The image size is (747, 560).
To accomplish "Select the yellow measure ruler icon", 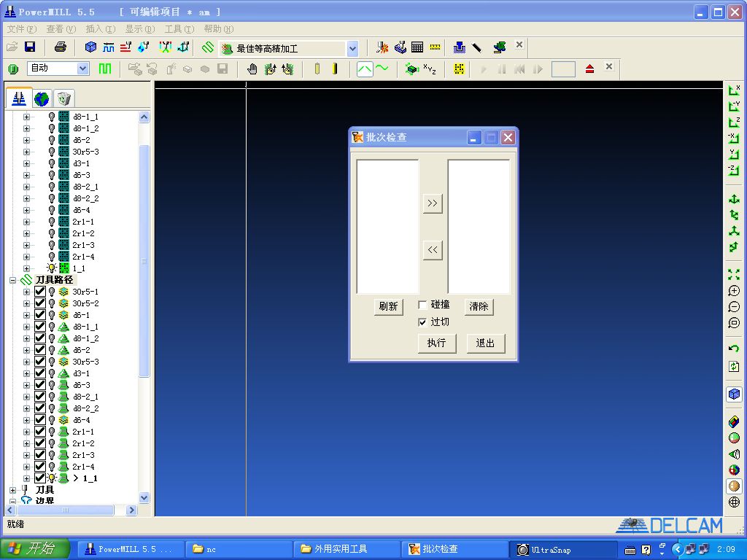I will click(435, 47).
